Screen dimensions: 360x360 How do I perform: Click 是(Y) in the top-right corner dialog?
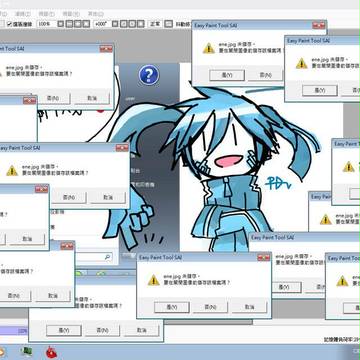(320, 90)
